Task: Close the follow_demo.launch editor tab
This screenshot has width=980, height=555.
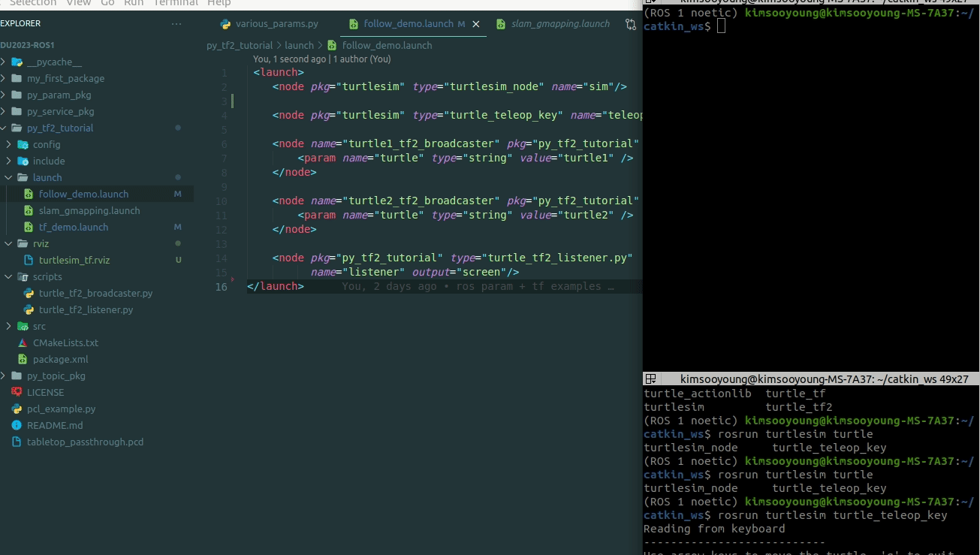Action: coord(475,24)
